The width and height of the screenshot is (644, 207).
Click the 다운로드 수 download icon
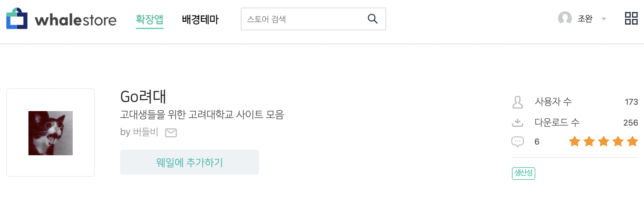517,122
